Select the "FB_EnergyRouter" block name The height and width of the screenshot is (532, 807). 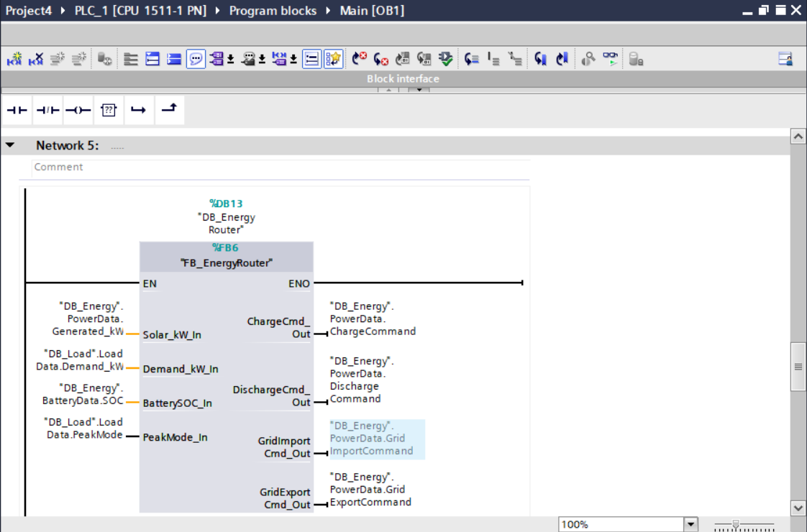point(227,263)
